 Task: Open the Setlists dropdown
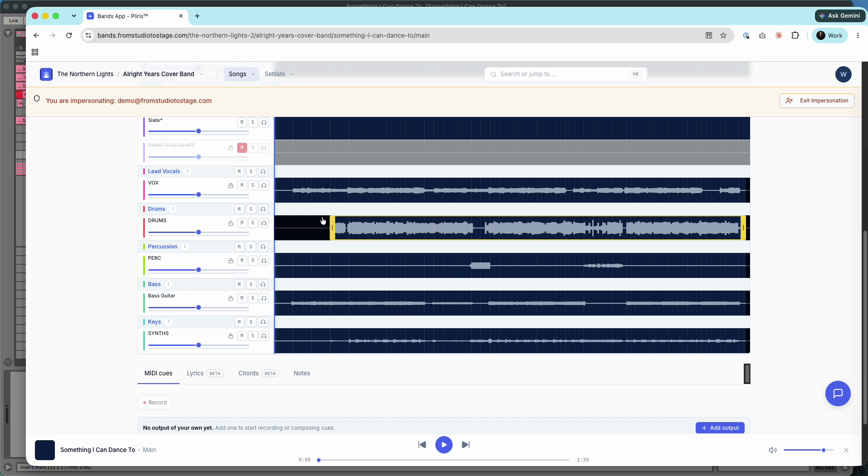click(x=279, y=74)
